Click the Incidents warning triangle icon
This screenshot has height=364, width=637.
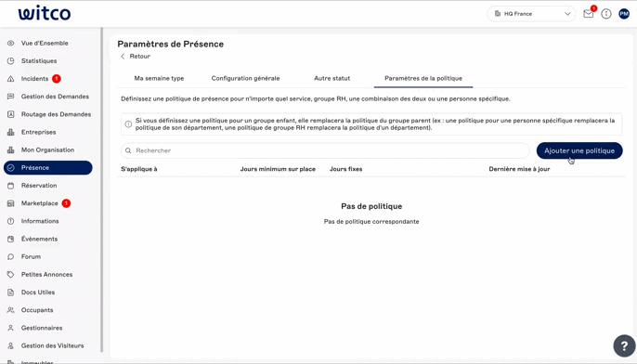coord(10,79)
